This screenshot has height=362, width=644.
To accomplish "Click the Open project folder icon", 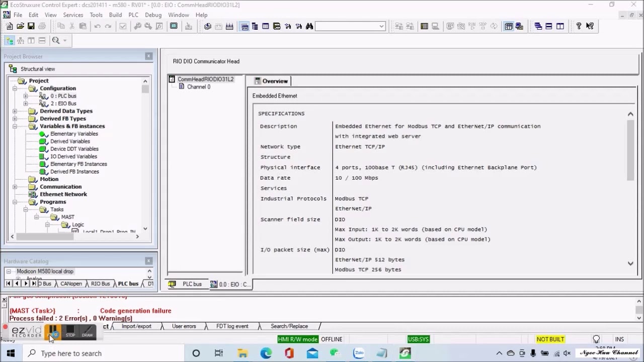I will pos(20,26).
